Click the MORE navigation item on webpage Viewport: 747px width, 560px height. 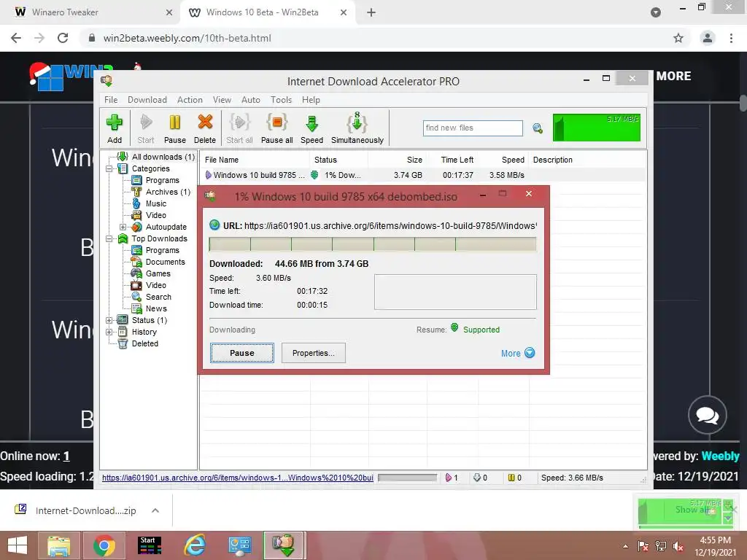673,76
